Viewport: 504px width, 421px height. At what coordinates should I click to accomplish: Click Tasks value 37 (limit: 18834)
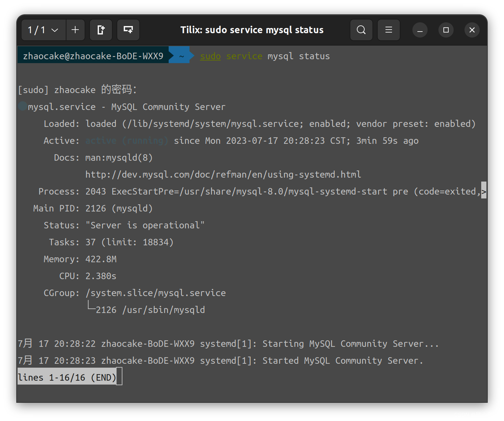pos(129,242)
